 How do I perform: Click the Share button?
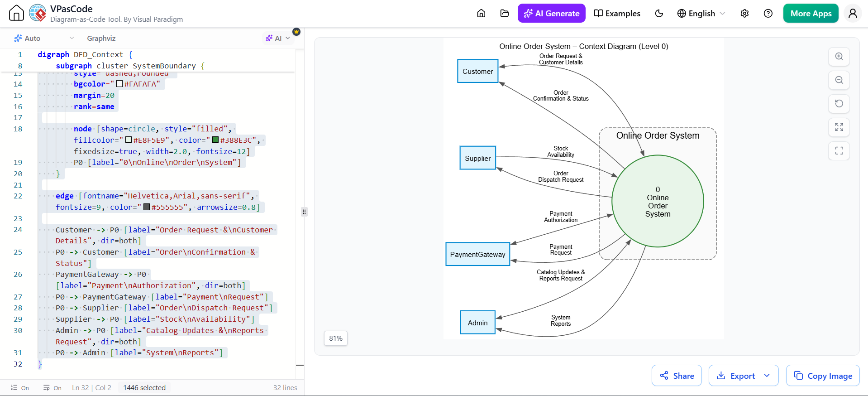pyautogui.click(x=677, y=376)
